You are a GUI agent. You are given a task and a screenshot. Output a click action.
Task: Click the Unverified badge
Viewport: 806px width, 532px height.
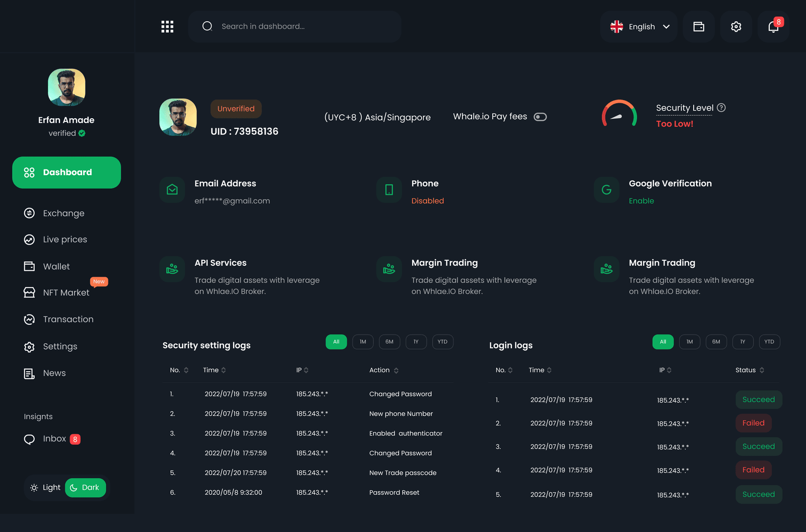click(x=236, y=109)
